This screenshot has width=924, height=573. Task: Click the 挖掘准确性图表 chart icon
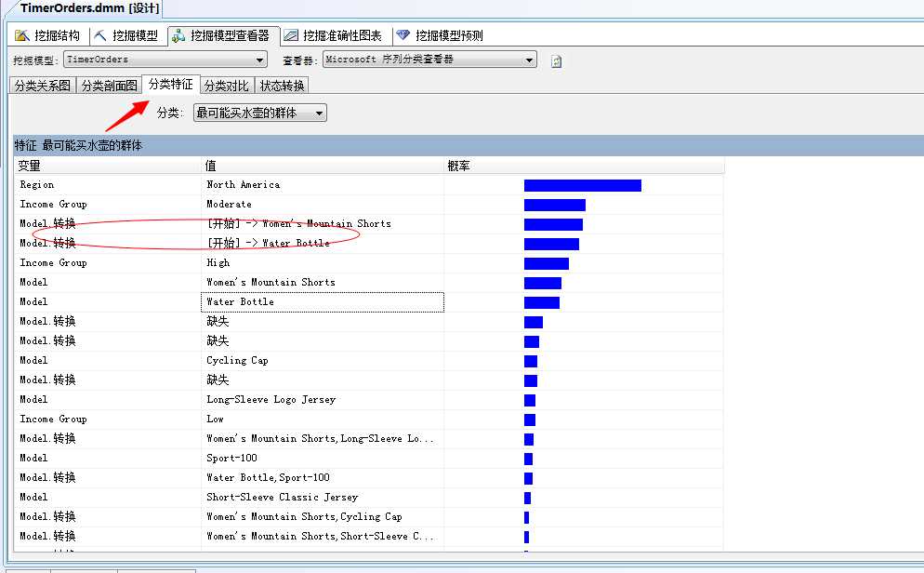tap(291, 36)
